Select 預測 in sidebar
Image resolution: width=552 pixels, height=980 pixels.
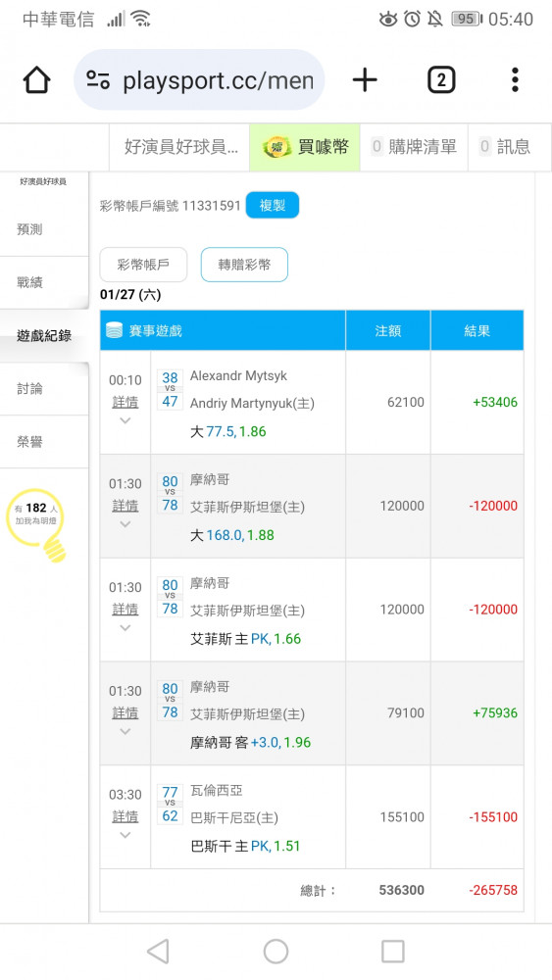pyautogui.click(x=44, y=229)
